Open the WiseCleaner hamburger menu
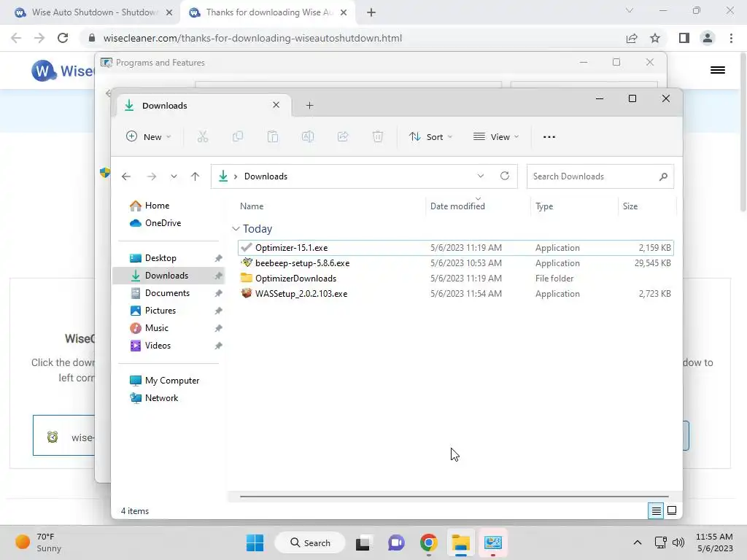Viewport: 747px width, 560px height. [x=718, y=70]
